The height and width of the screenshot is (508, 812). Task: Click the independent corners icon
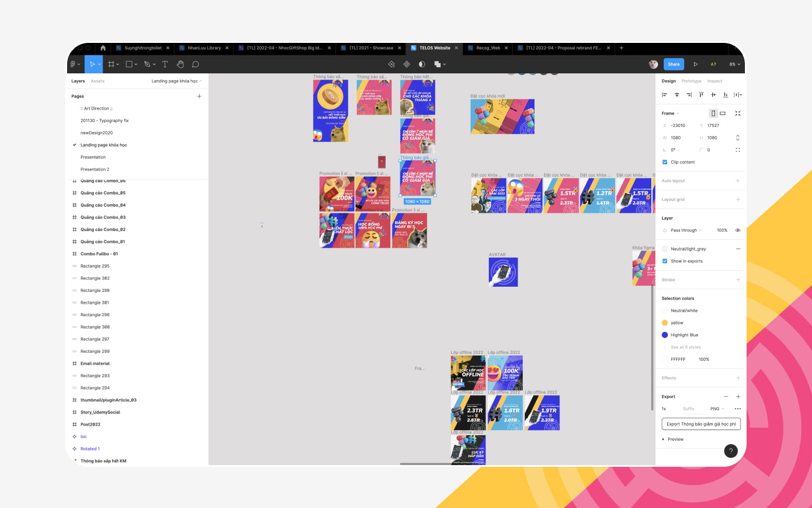(738, 150)
